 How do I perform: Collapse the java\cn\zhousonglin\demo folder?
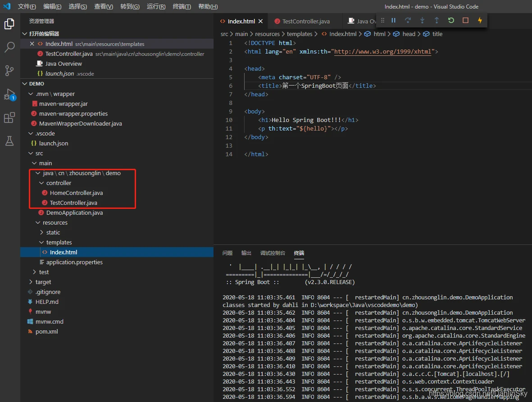coord(38,173)
